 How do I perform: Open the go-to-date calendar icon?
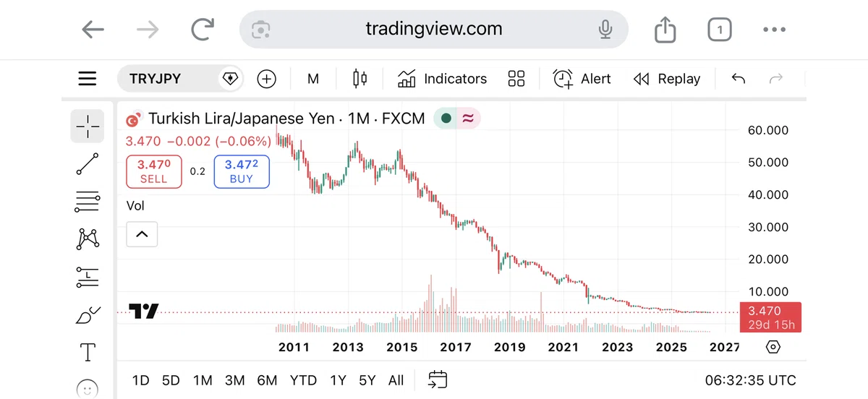(438, 379)
